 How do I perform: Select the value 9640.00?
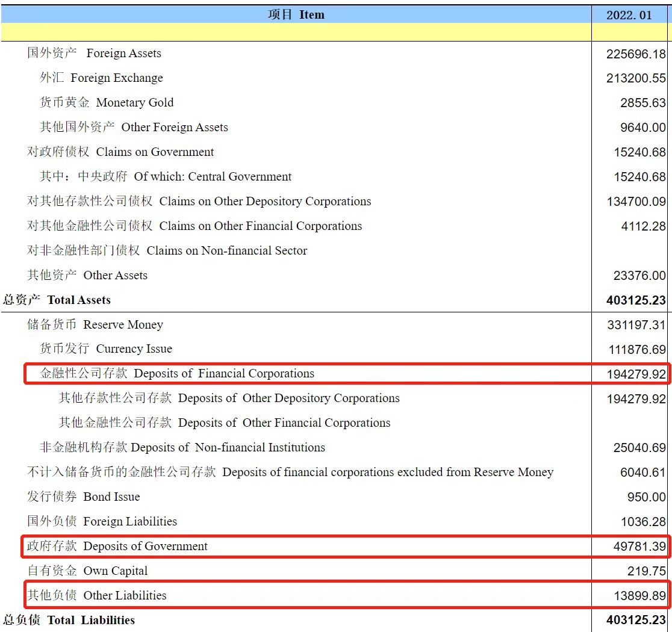643,128
